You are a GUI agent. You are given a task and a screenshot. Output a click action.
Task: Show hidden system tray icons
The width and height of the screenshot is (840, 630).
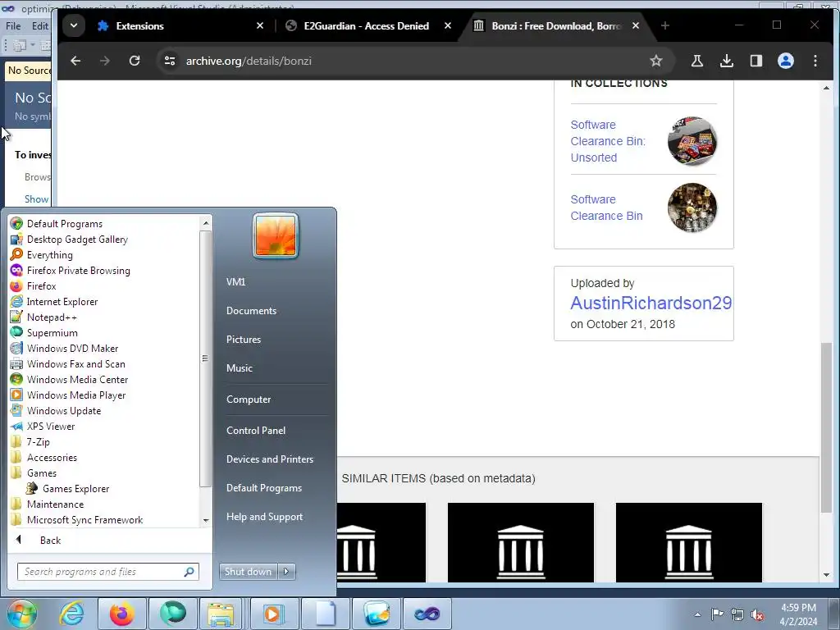(697, 614)
